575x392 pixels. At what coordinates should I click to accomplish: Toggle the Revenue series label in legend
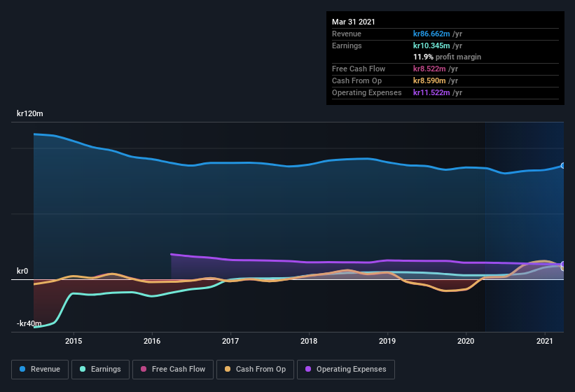pos(46,369)
